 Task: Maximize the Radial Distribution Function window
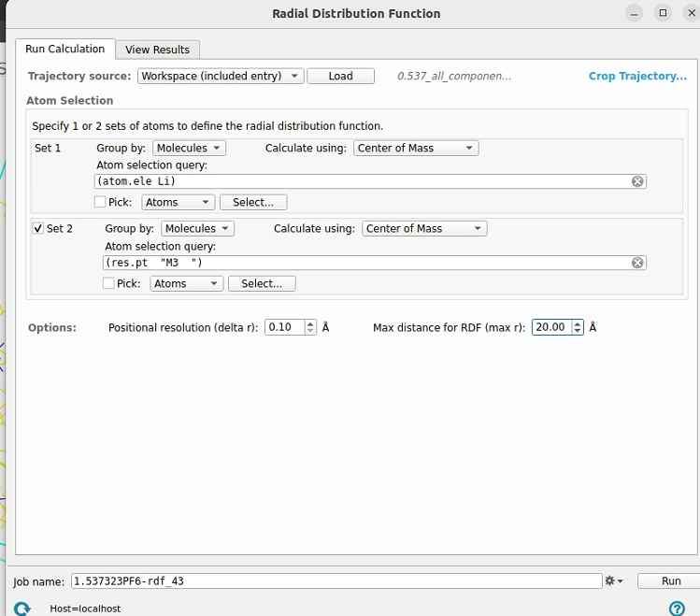(x=663, y=13)
